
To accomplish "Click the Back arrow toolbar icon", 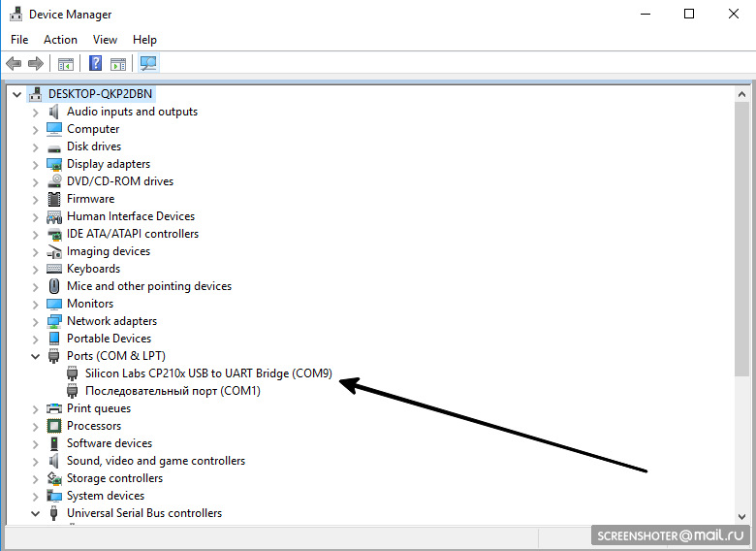I will point(14,64).
